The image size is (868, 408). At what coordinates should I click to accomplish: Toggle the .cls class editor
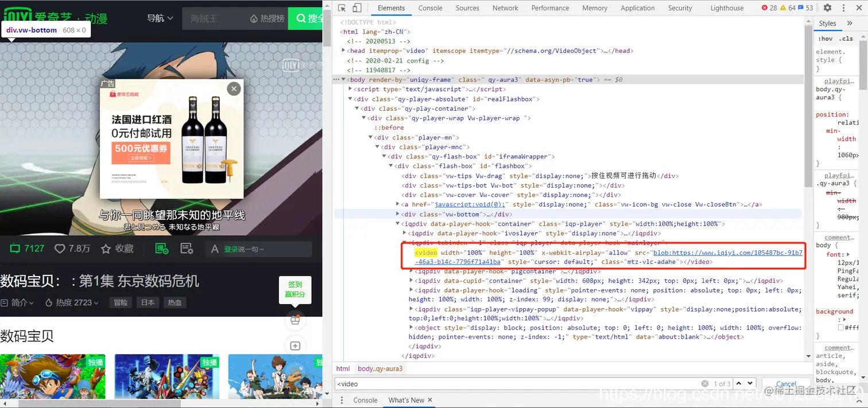[x=846, y=38]
